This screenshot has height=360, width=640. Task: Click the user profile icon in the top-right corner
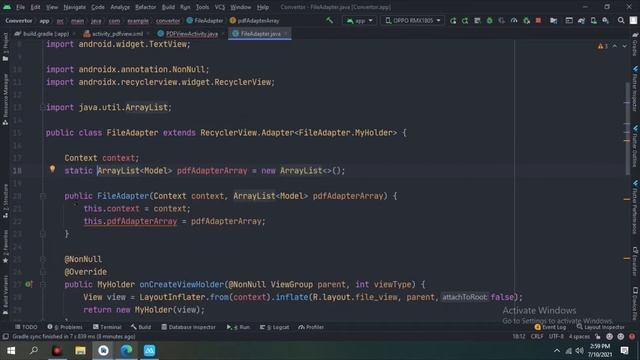[x=633, y=20]
